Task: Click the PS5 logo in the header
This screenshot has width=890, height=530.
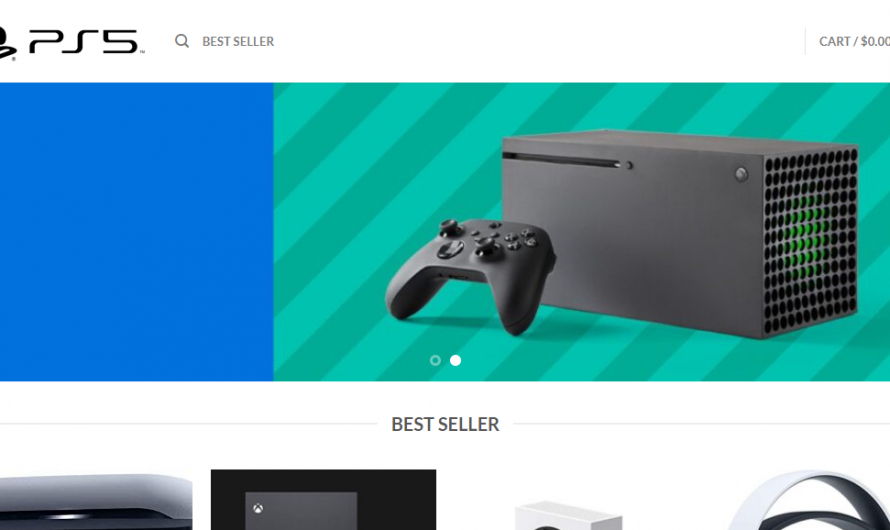Action: [71, 43]
